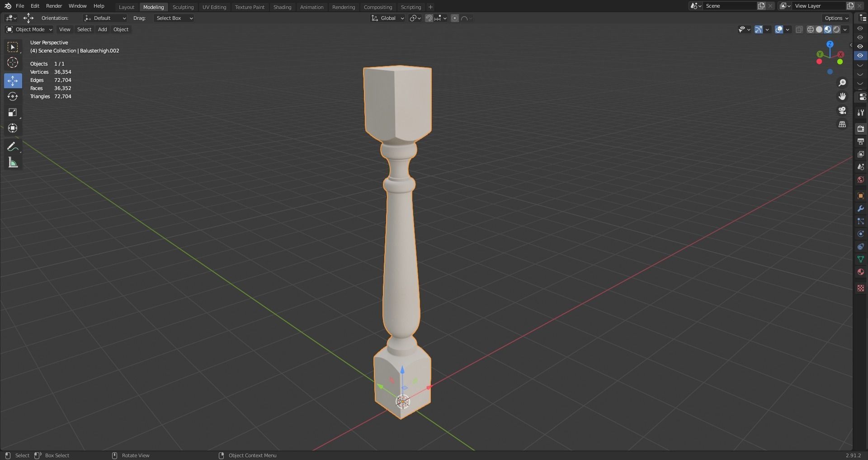Open the Physics properties tab
Viewport: 868px width, 460px height.
point(861,234)
